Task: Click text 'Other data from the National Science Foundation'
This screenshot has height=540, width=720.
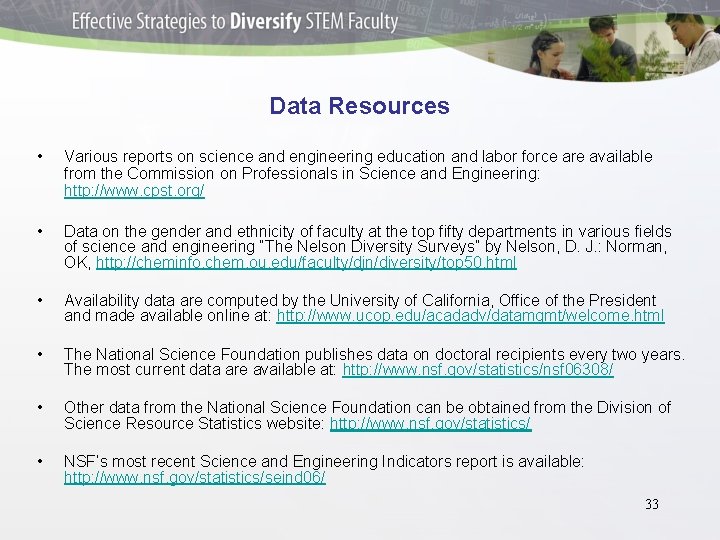Action: point(237,407)
